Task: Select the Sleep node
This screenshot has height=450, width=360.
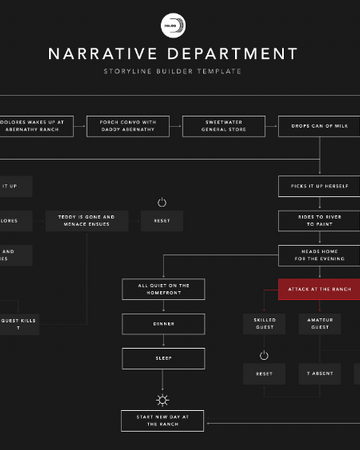Action: tap(163, 358)
